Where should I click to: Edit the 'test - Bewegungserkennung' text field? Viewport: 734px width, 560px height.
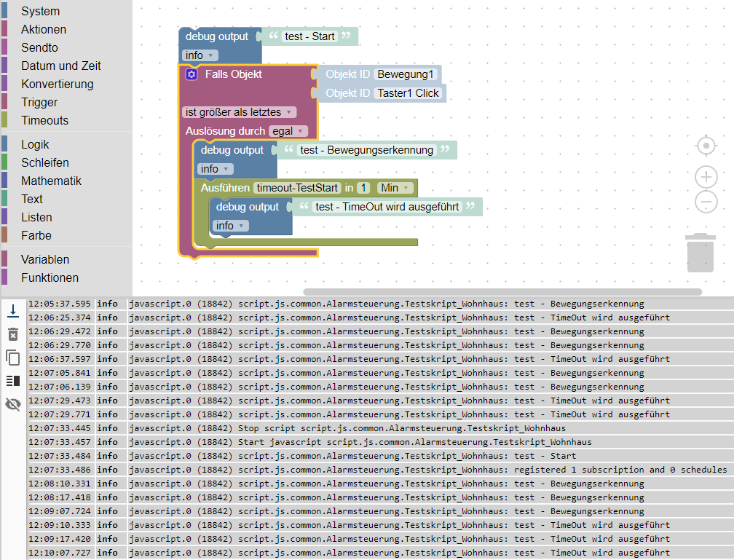(366, 150)
